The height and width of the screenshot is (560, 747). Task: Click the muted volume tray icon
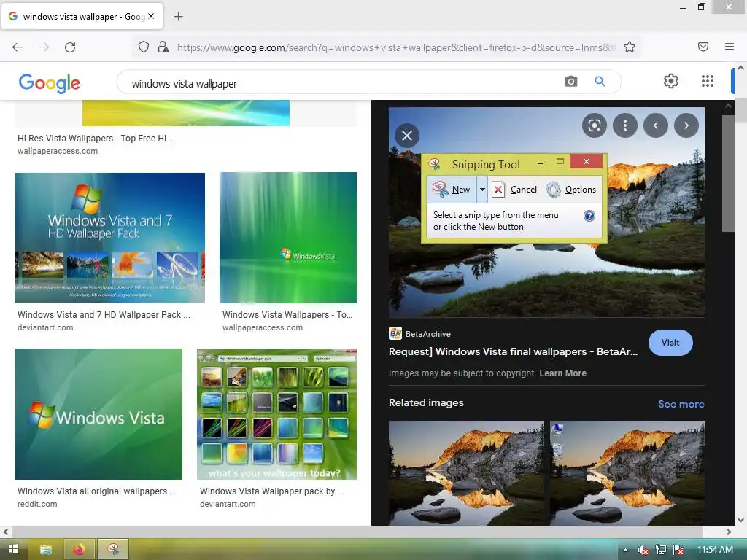pos(643,550)
